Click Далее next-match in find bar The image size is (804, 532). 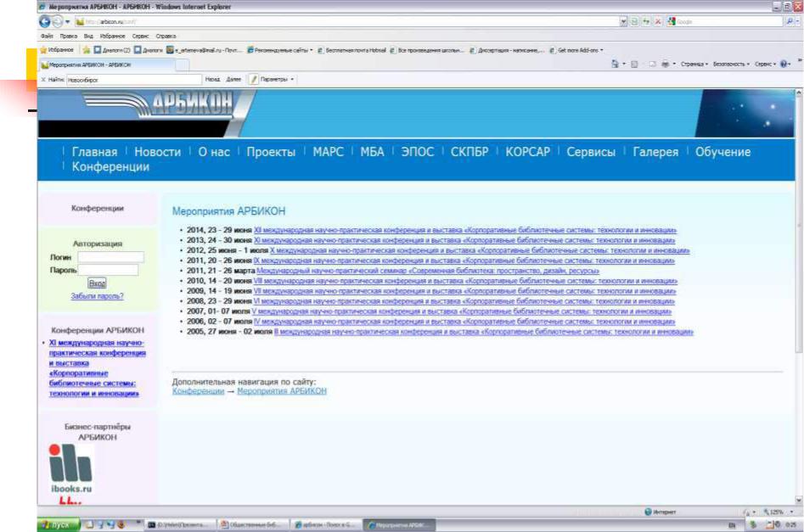233,80
